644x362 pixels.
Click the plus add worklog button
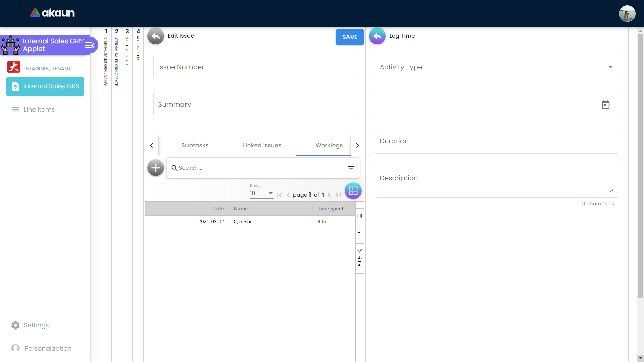[155, 168]
